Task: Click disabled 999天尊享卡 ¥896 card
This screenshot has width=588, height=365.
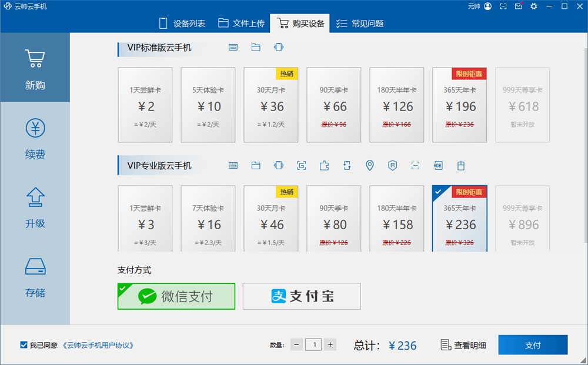Action: coord(523,219)
